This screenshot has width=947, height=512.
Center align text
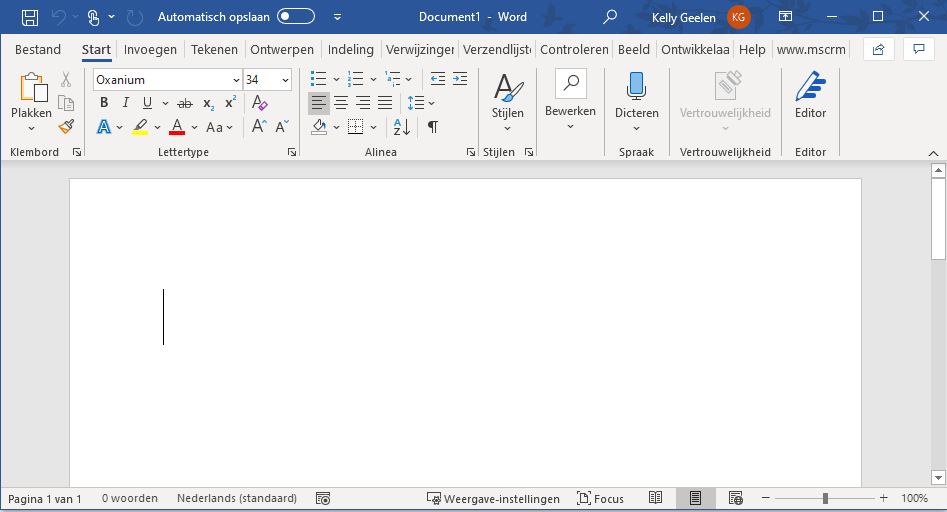point(341,103)
